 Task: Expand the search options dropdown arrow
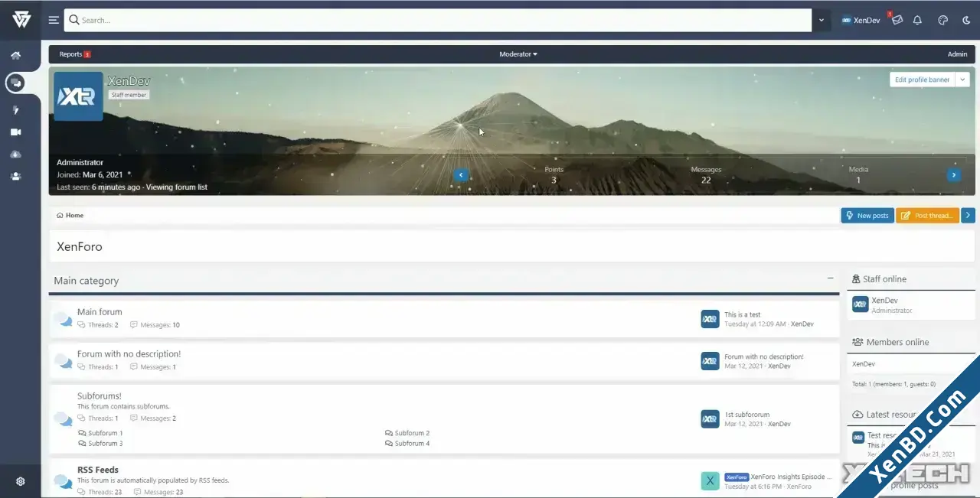tap(822, 20)
